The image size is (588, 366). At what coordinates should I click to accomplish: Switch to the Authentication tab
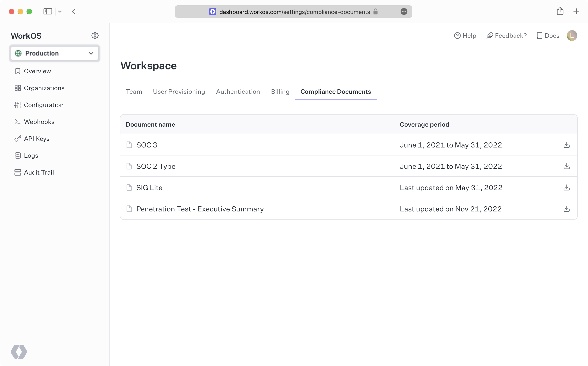238,91
